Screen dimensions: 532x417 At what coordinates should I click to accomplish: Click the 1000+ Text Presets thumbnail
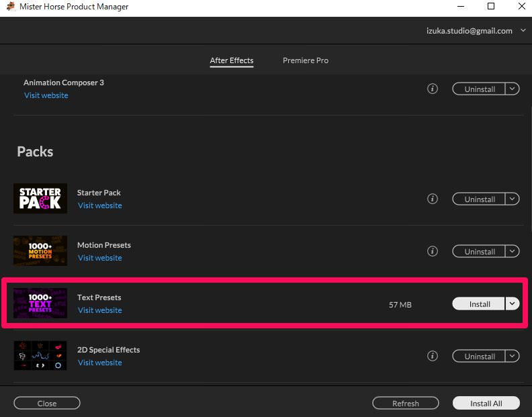(40, 303)
